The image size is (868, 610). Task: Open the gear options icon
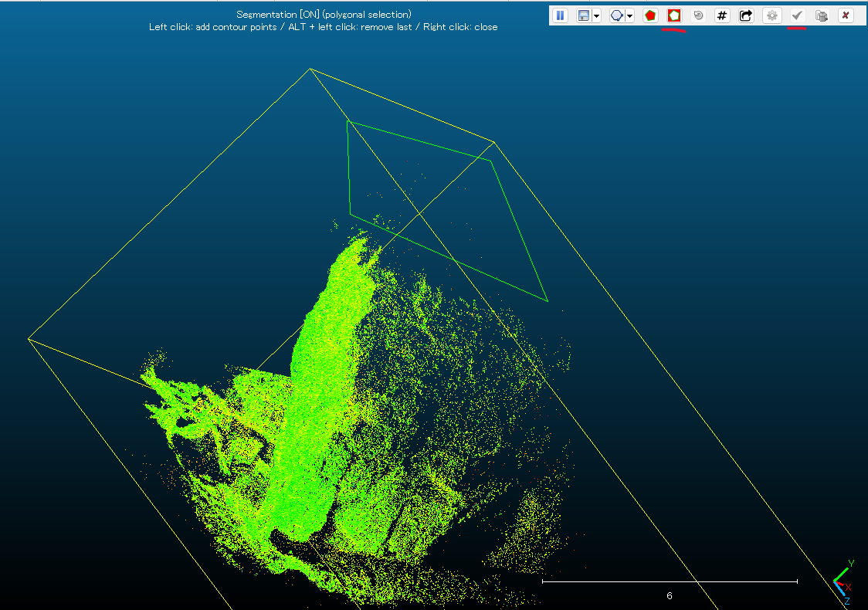pyautogui.click(x=771, y=15)
